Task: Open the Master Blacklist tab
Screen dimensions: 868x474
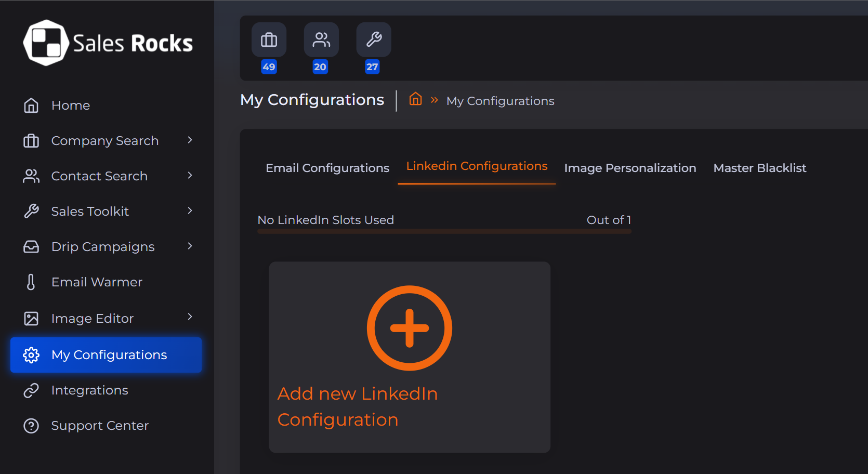Action: click(x=759, y=168)
